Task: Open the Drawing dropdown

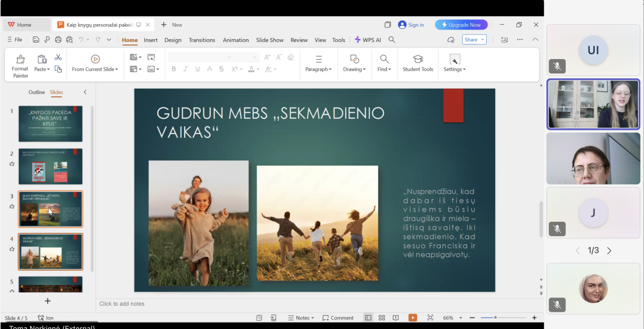Action: tap(354, 63)
